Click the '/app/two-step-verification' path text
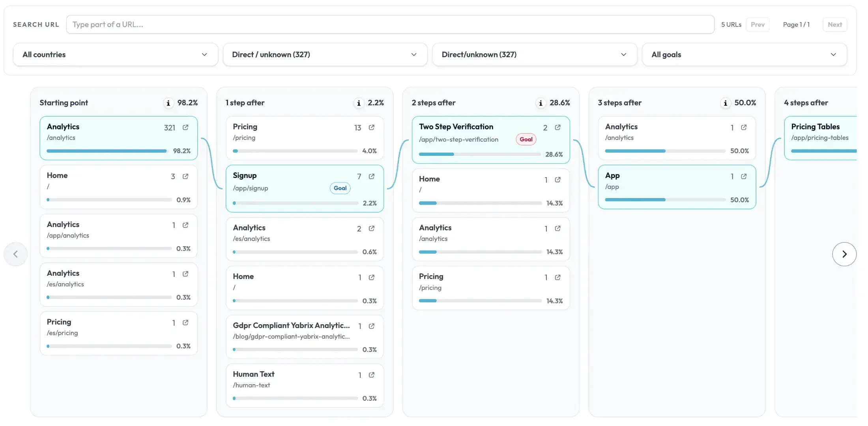The width and height of the screenshot is (868, 426). tap(458, 140)
